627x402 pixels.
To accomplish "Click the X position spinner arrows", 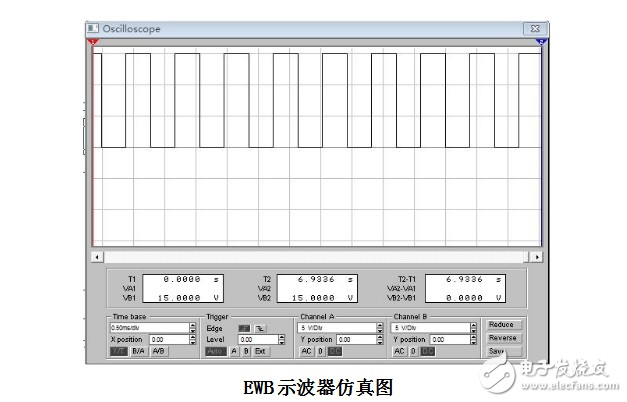I will 193,340.
